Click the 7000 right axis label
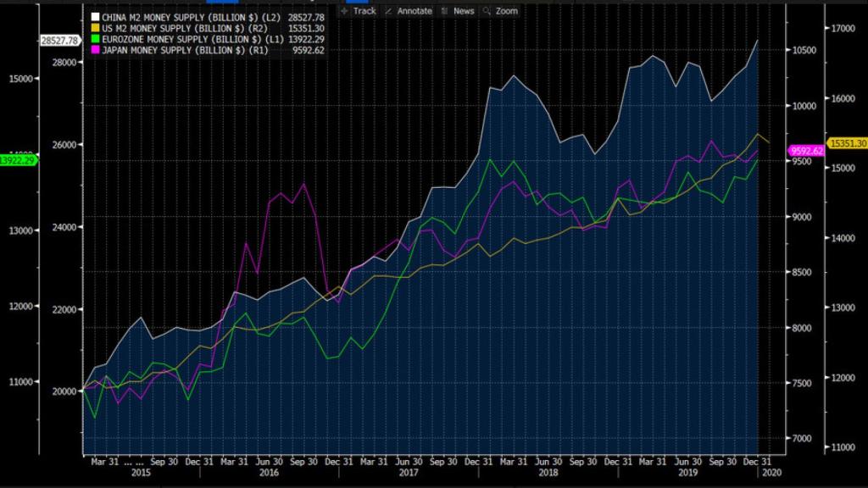The image size is (868, 488). click(803, 439)
